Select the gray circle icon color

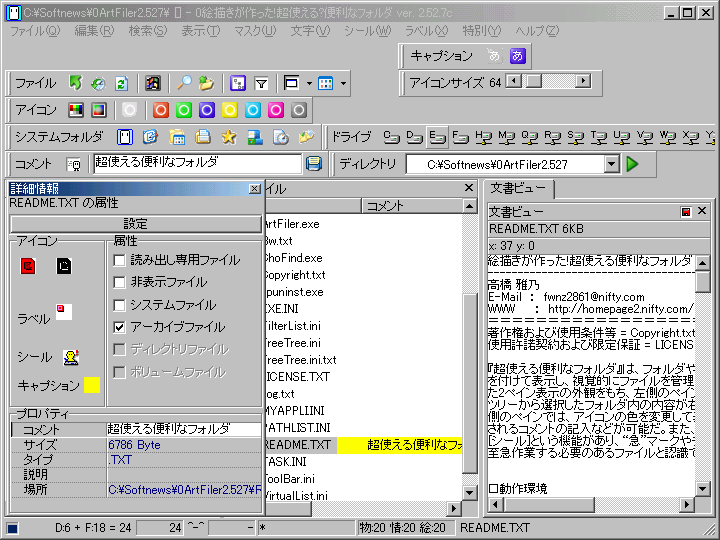click(298, 110)
